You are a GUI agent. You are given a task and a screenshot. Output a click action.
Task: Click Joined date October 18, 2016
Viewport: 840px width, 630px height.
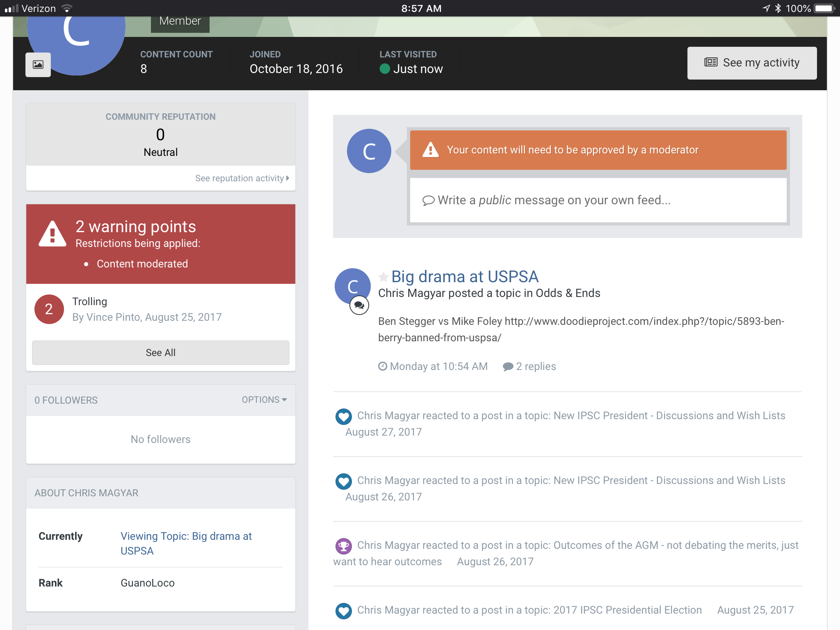coord(296,69)
